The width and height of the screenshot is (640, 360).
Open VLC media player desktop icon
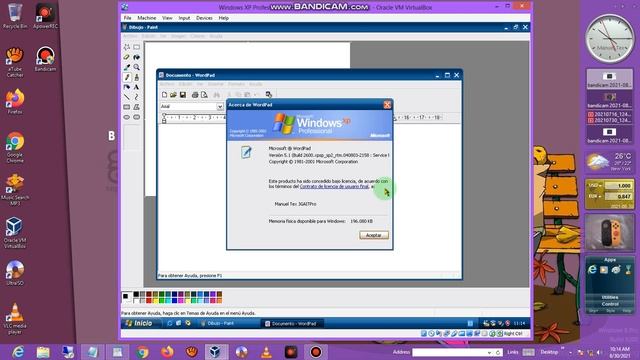pyautogui.click(x=15, y=318)
